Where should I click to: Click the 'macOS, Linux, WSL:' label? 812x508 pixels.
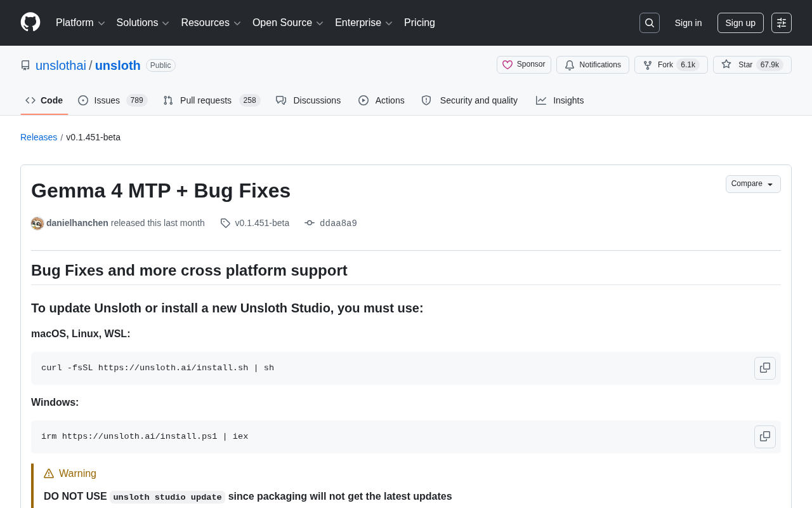point(81,334)
